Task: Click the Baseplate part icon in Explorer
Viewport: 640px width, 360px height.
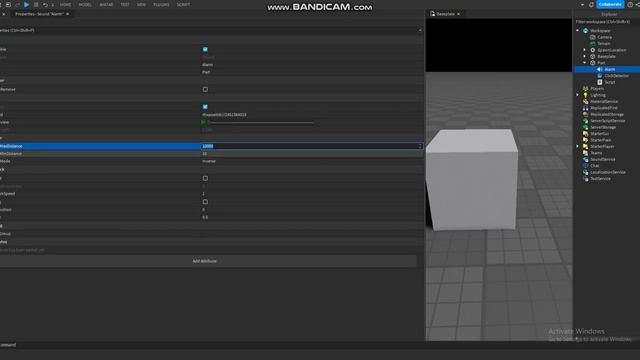Action: click(593, 57)
